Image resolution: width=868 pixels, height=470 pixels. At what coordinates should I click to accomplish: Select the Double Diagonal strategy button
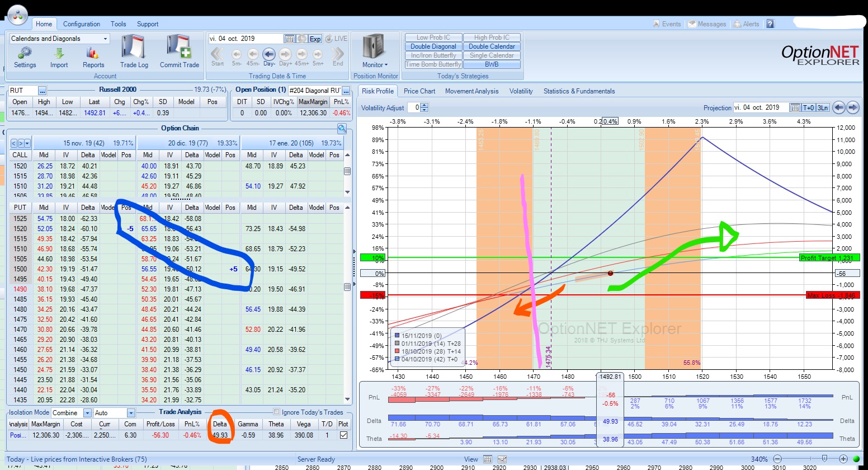433,46
